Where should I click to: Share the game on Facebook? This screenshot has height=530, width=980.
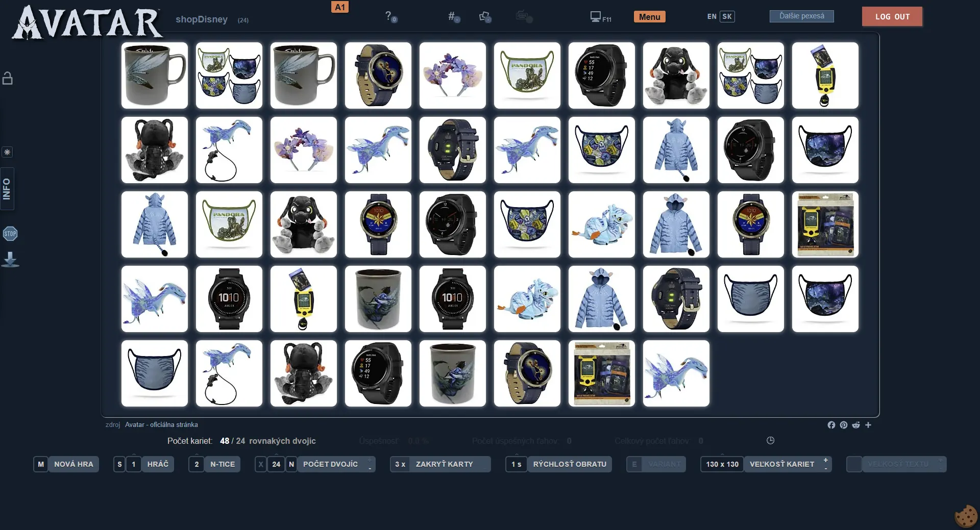click(x=831, y=425)
